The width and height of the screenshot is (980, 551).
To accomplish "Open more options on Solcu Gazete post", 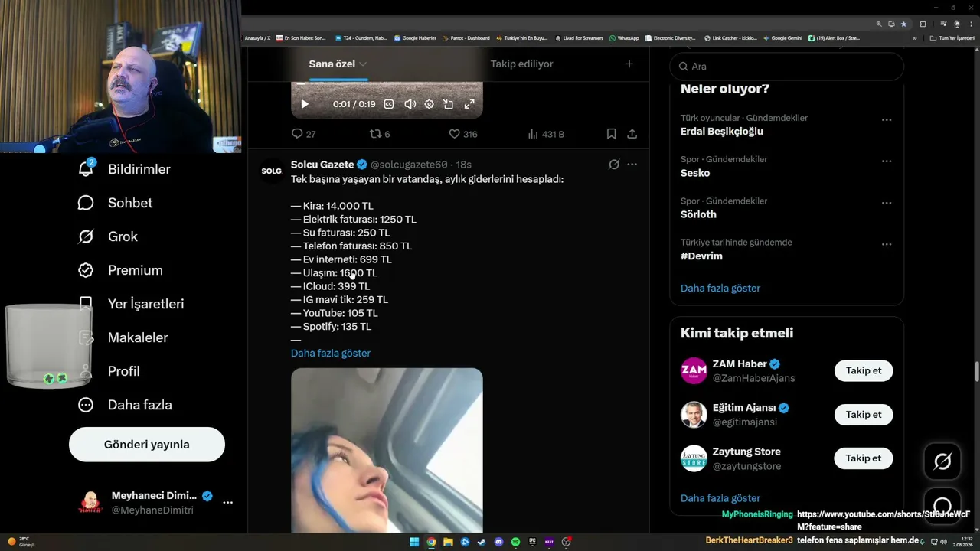I will (x=632, y=165).
